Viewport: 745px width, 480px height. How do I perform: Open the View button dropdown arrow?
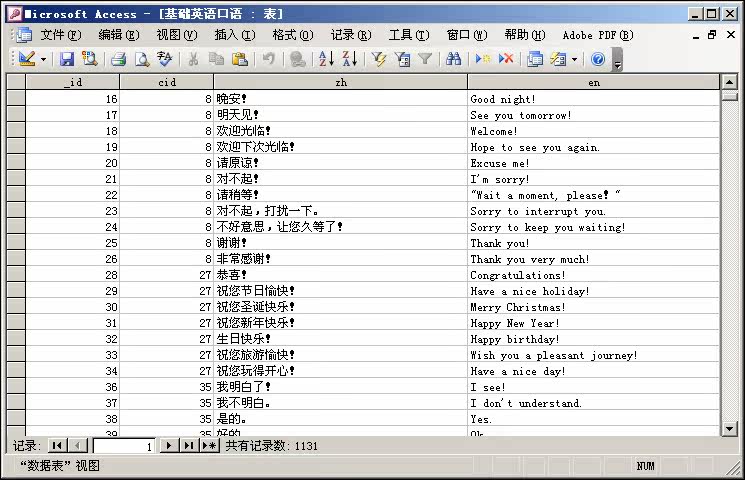tap(43, 59)
